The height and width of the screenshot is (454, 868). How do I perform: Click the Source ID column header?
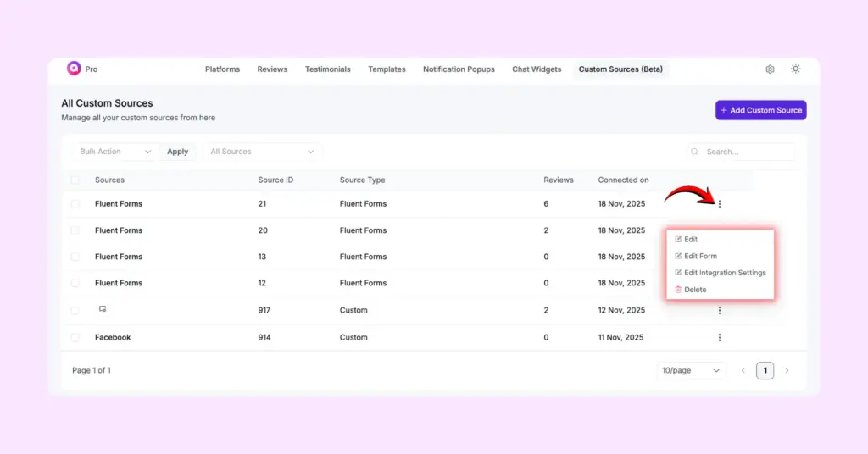pos(275,180)
